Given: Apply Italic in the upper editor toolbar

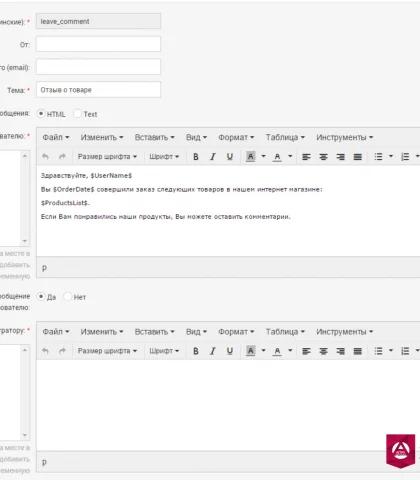Looking at the screenshot, I should (213, 157).
